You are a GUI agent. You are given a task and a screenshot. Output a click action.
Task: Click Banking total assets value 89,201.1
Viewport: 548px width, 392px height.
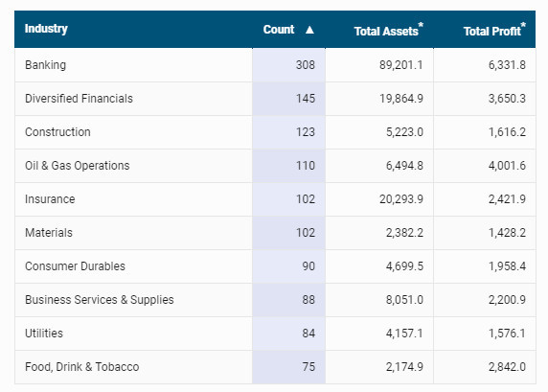coord(400,65)
